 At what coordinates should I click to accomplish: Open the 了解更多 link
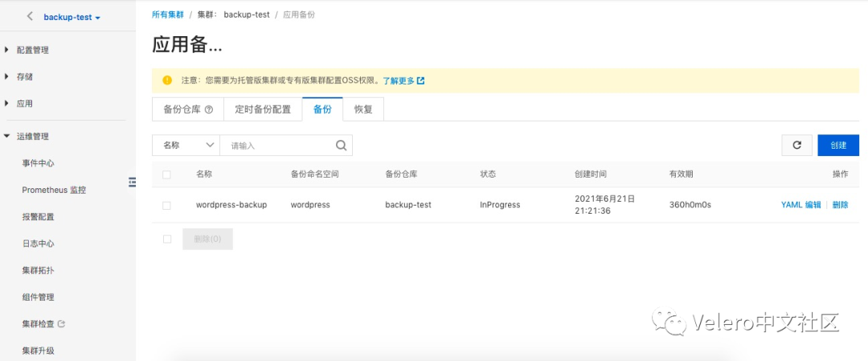[x=399, y=80]
